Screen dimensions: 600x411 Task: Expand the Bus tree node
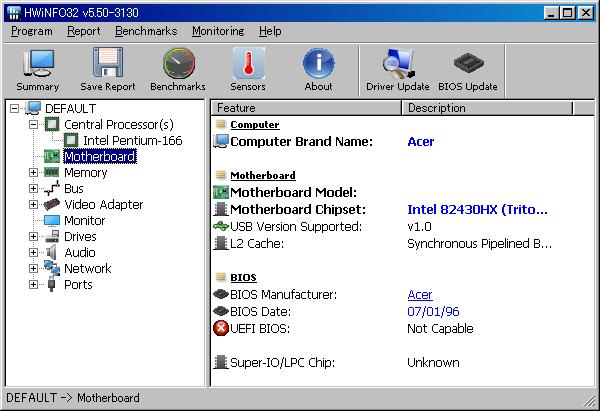(x=33, y=189)
